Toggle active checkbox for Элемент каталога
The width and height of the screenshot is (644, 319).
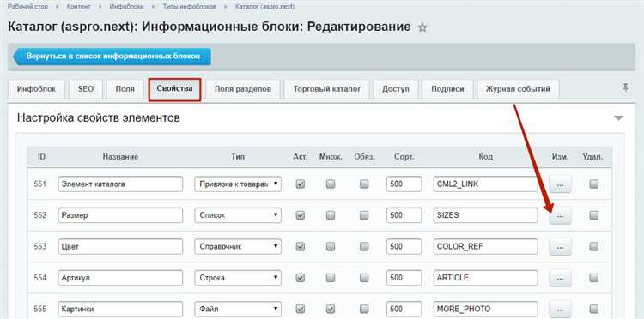pyautogui.click(x=301, y=184)
